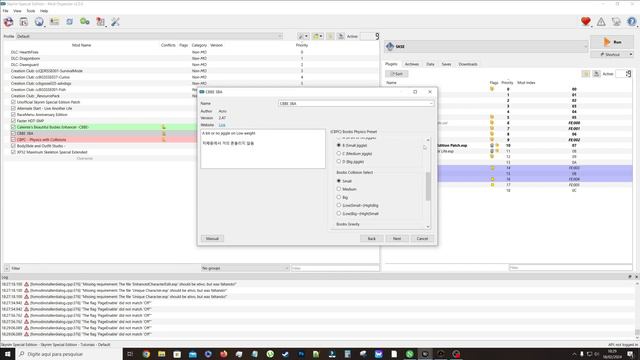640x360 pixels.
Task: Open the instance manager toolbar icon
Action: pos(9,22)
